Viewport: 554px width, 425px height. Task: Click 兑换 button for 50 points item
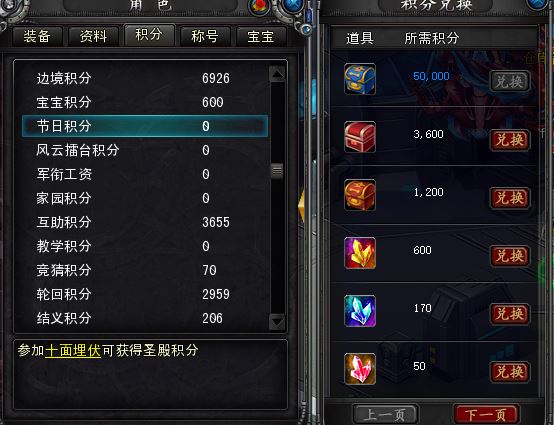(x=509, y=372)
